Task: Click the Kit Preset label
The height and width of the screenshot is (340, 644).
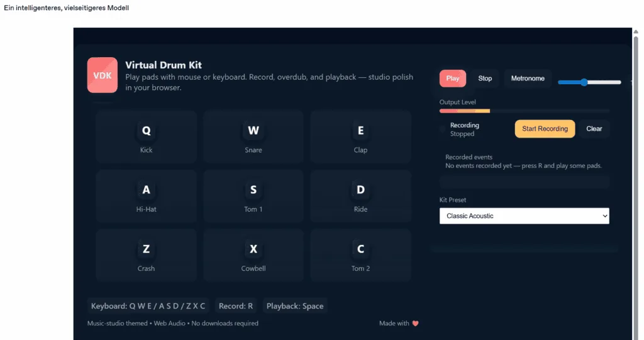Action: (x=453, y=200)
